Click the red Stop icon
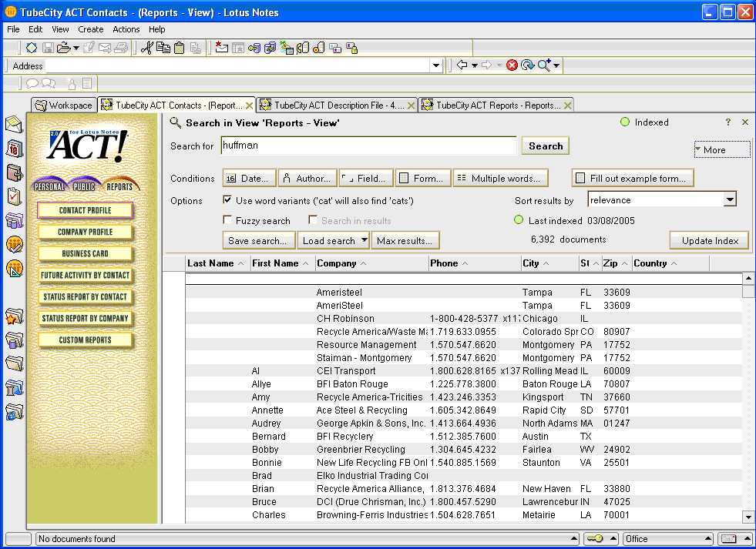 (x=512, y=65)
